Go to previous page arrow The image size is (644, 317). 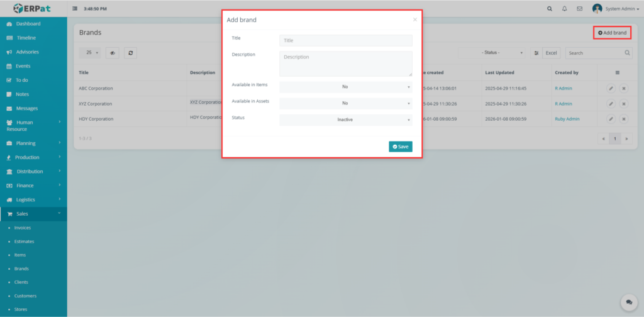(x=603, y=139)
